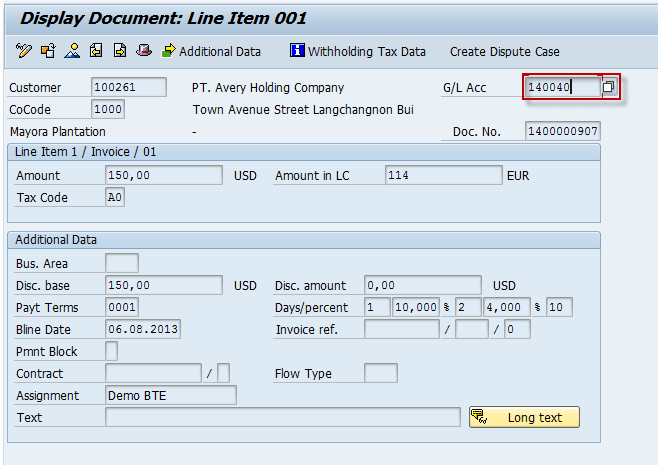Open the G/L Acc search help icon
658x465 pixels.
pyautogui.click(x=608, y=87)
